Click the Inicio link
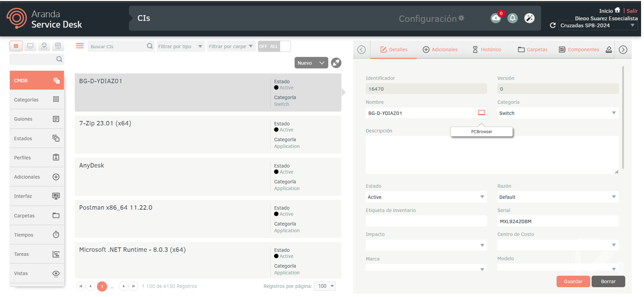Image resolution: width=644 pixels, height=297 pixels. (606, 11)
